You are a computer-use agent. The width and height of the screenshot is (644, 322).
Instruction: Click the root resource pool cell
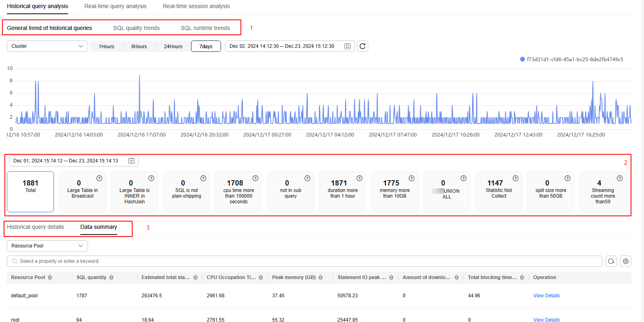tap(15, 320)
